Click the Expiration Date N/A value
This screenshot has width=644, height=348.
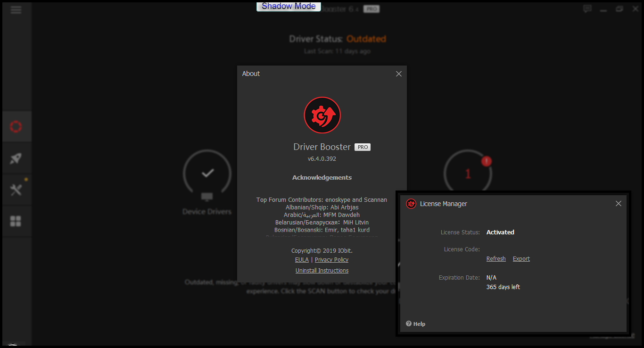click(x=491, y=278)
